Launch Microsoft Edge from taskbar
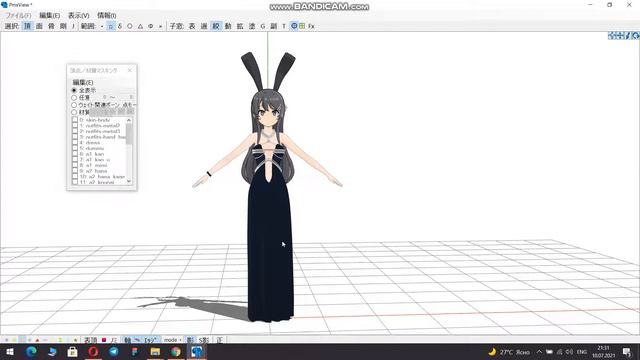Viewport: 640px width, 360px height. [31, 352]
